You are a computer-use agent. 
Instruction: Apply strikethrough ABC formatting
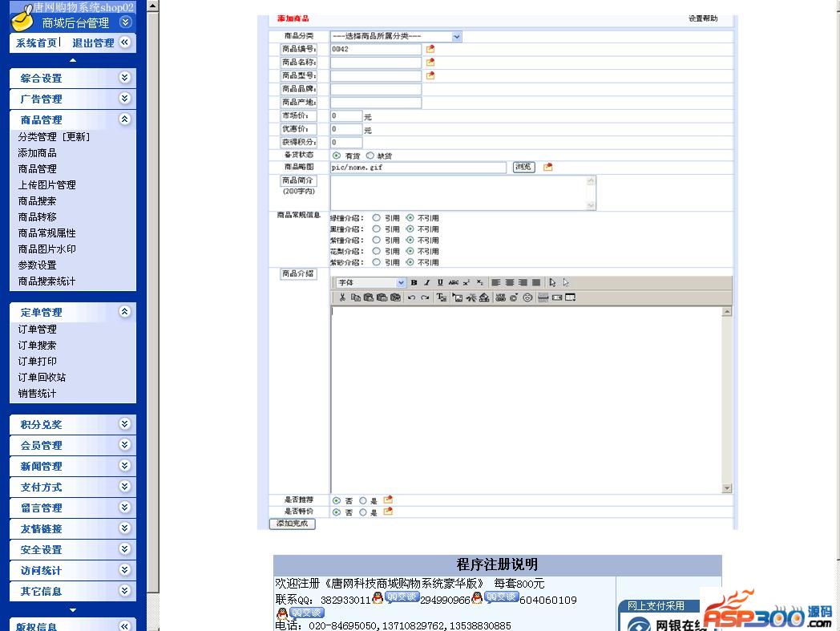[x=453, y=282]
